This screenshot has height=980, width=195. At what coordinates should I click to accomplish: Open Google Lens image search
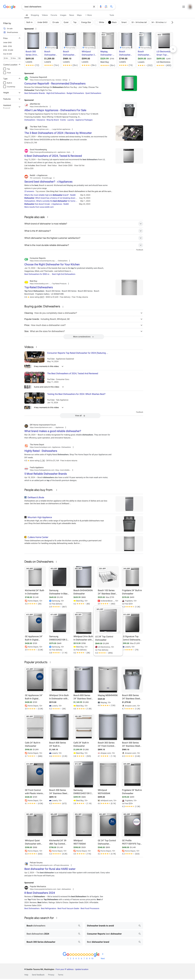pos(106,7)
